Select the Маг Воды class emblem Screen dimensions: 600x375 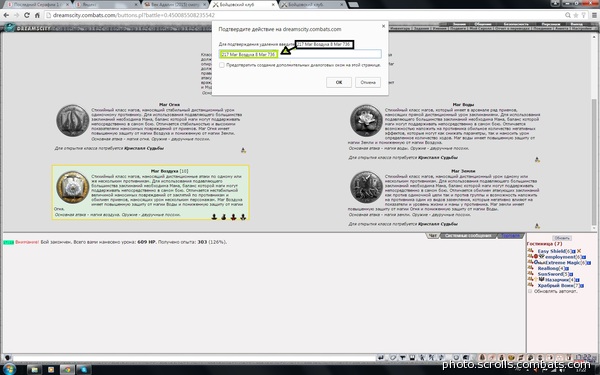point(366,121)
